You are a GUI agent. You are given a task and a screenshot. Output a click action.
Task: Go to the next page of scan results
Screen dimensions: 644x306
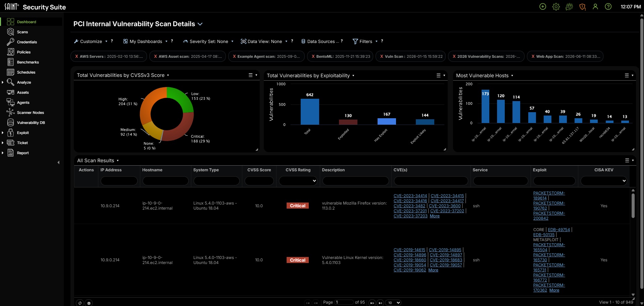372,303
